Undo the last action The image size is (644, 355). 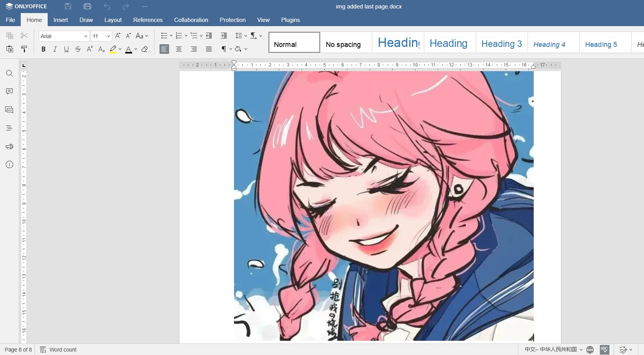(107, 7)
